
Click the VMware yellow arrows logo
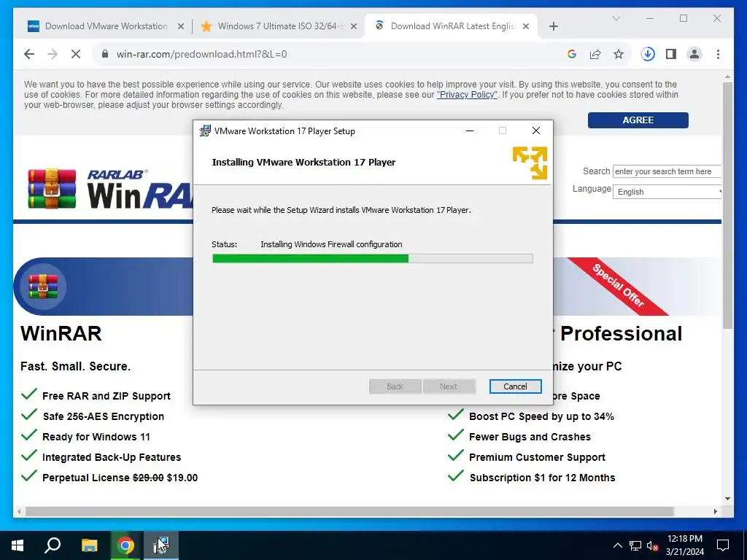pyautogui.click(x=530, y=163)
